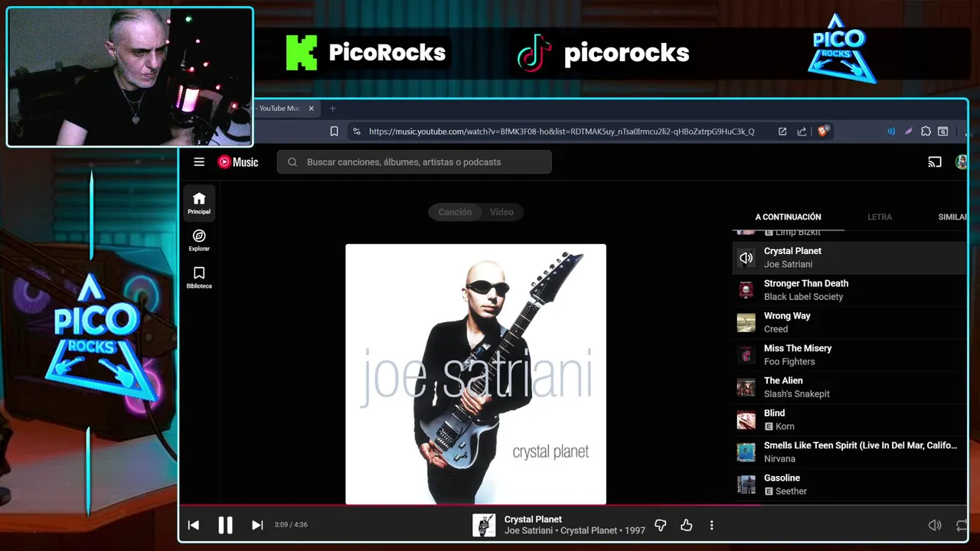Click the purple feather extension icon
Viewport: 980px width, 551px height.
coord(908,132)
